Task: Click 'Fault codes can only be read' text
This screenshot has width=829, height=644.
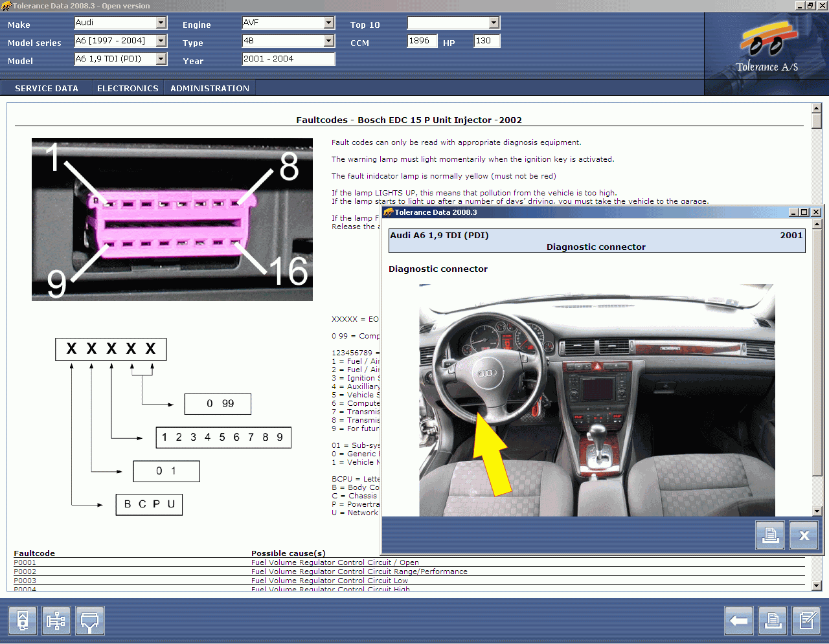Action: 457,142
